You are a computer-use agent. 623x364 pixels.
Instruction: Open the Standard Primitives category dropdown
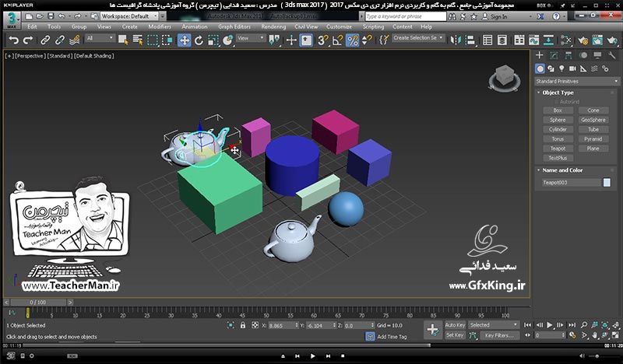coord(577,82)
